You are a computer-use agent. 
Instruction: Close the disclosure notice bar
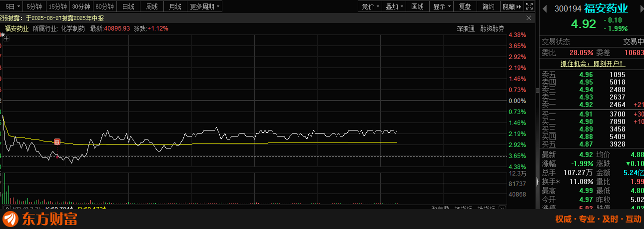tap(529, 17)
